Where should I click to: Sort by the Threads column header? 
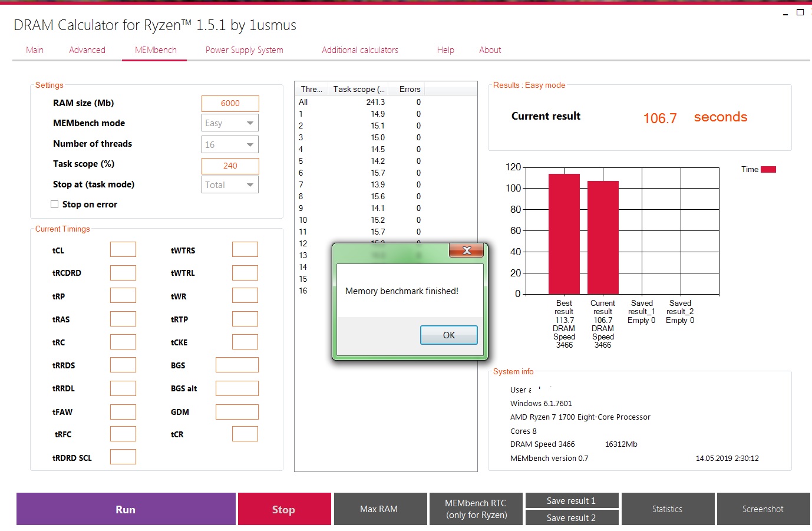coord(312,89)
